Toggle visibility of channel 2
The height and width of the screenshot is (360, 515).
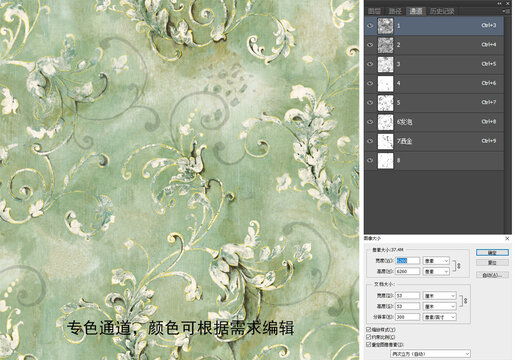pyautogui.click(x=370, y=45)
